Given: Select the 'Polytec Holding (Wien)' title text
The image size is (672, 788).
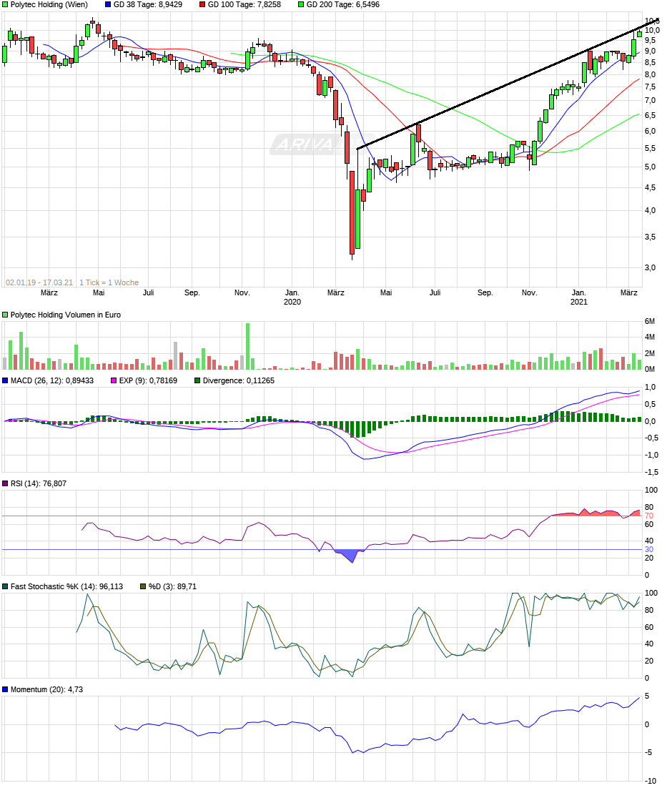Looking at the screenshot, I should 49,4.
